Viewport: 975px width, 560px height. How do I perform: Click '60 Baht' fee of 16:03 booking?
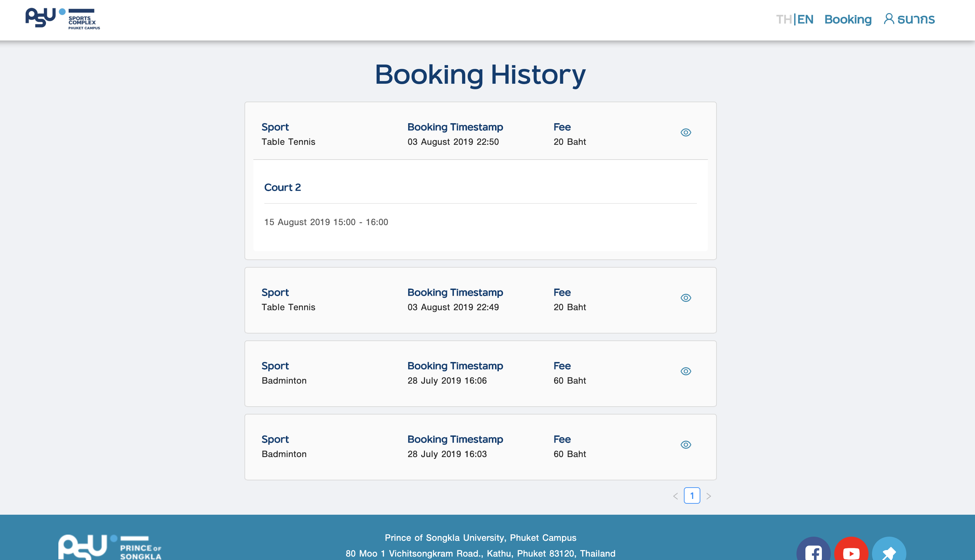[570, 454]
